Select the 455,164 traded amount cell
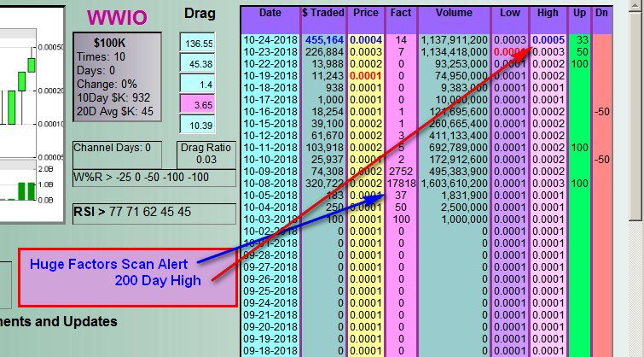Image resolution: width=644 pixels, height=357 pixels. [x=324, y=40]
